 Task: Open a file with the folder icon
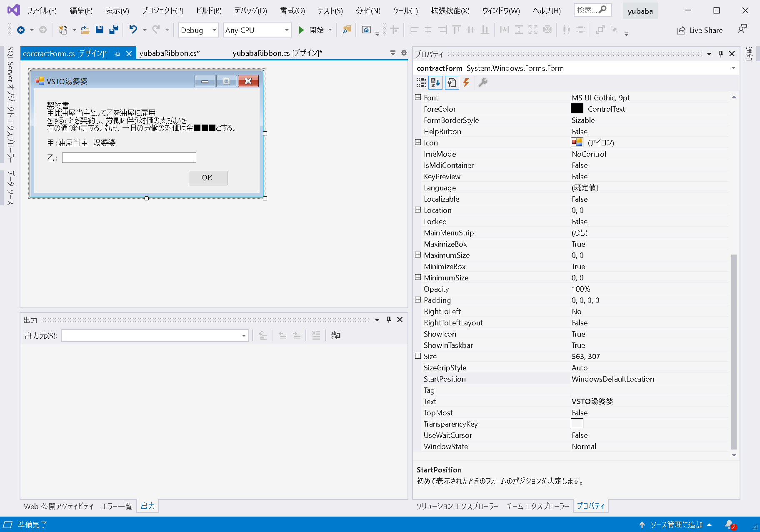[85, 30]
